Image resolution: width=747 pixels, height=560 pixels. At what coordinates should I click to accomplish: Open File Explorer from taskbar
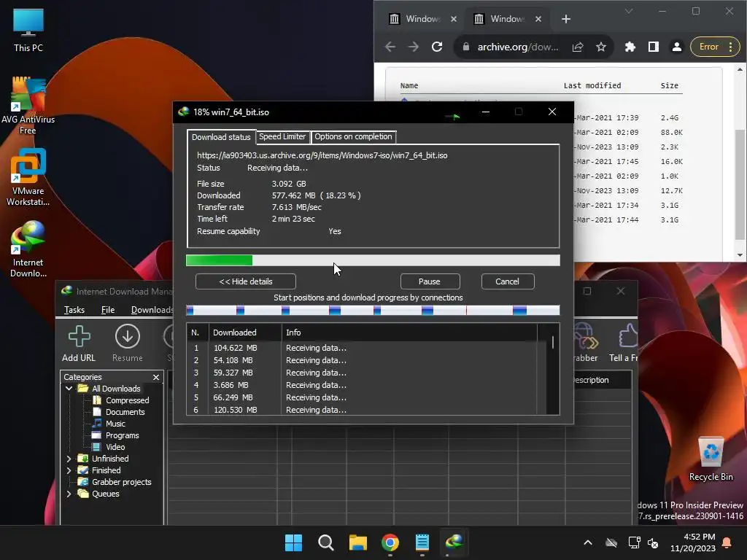(x=357, y=542)
